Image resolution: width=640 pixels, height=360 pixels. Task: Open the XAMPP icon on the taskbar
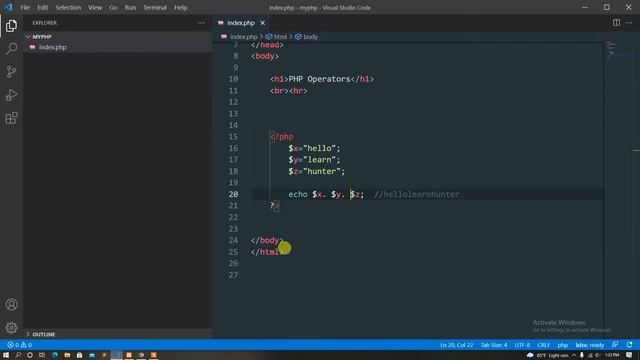click(153, 355)
